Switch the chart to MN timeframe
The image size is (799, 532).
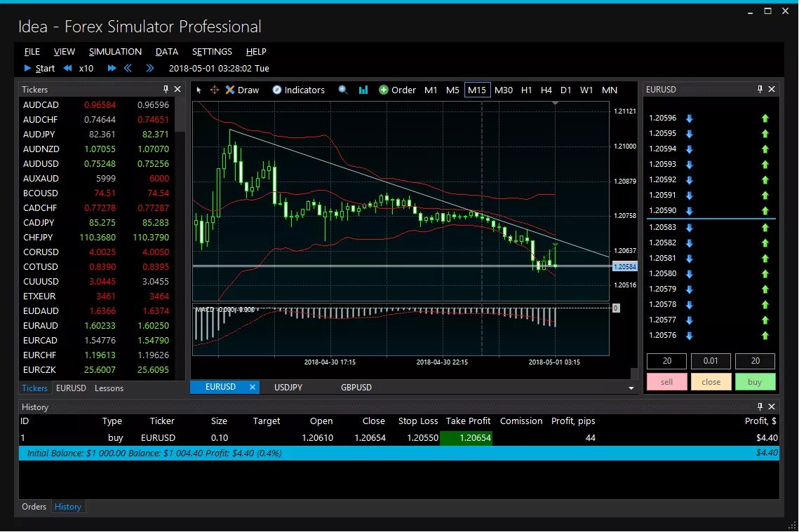(x=610, y=90)
